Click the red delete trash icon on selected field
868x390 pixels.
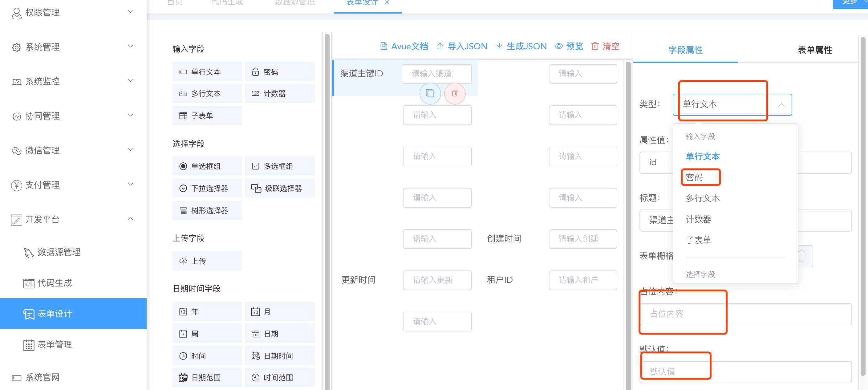tap(455, 93)
